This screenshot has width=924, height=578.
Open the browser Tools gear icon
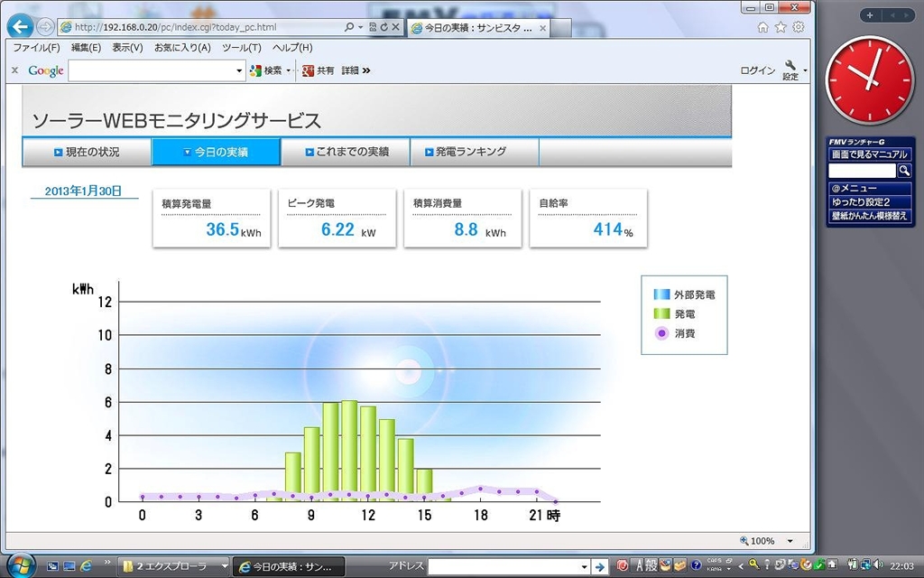799,27
